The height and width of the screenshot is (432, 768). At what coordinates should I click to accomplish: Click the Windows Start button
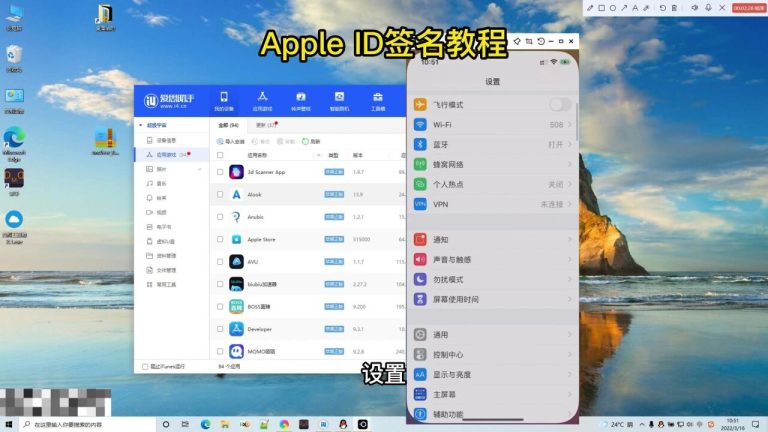[x=8, y=424]
